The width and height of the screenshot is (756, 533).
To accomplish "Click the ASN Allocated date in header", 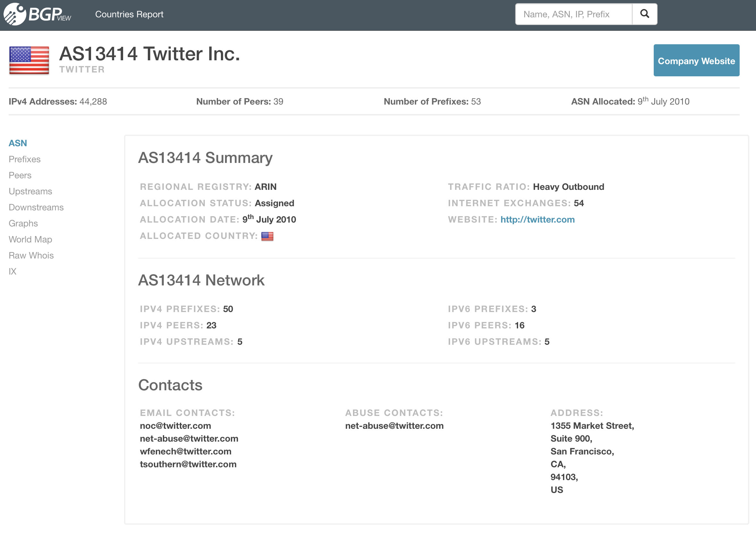I will pos(663,101).
